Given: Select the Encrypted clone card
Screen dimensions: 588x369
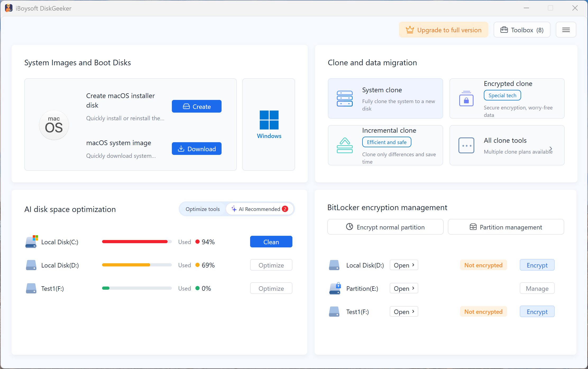Looking at the screenshot, I should (507, 99).
